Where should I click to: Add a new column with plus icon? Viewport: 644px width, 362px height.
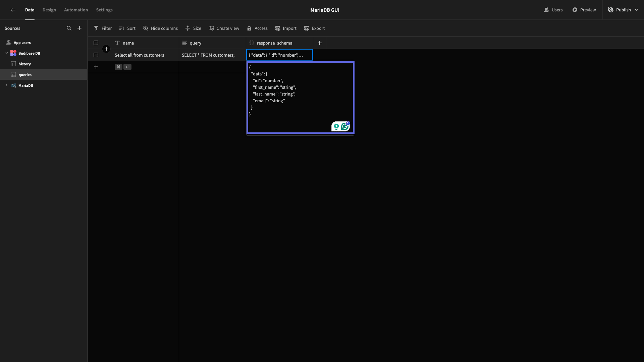point(320,43)
